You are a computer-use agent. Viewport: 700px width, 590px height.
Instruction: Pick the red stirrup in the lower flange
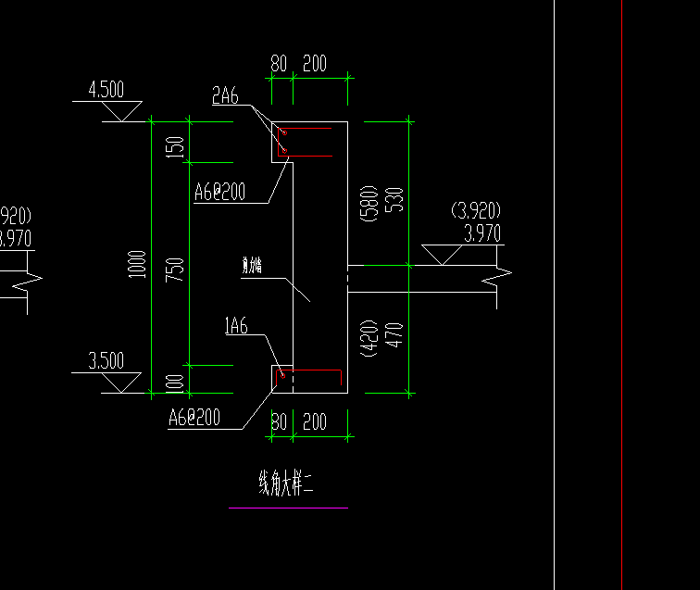[x=309, y=378]
